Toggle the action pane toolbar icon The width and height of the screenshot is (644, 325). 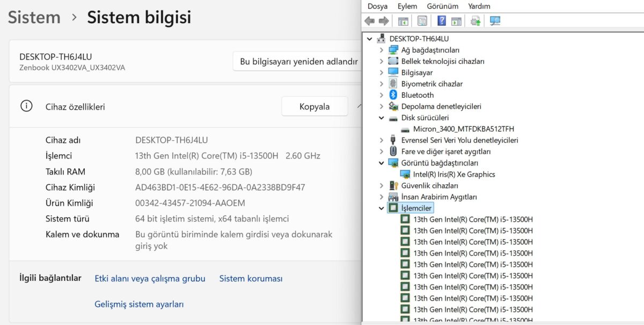coord(456,21)
